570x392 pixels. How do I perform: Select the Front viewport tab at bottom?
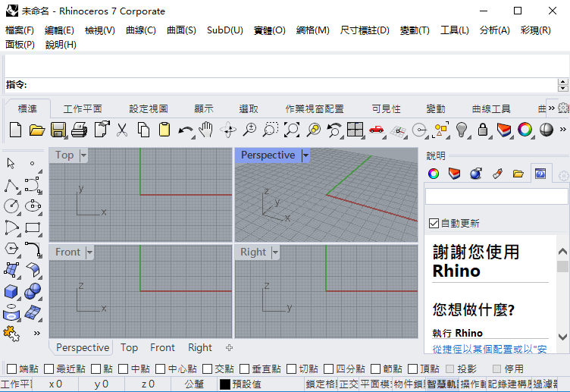coord(162,347)
